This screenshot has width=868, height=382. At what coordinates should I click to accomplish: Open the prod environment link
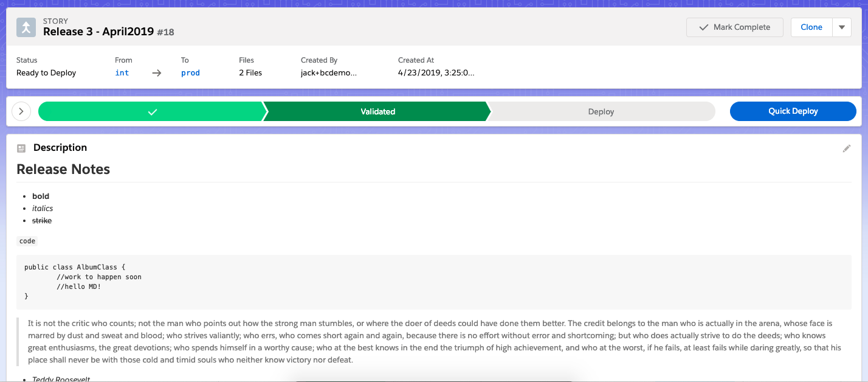[190, 72]
